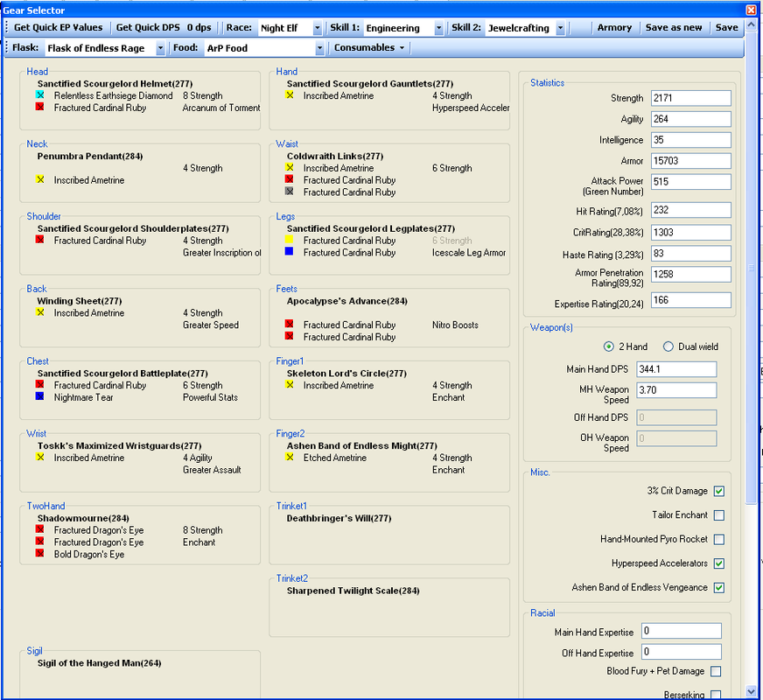Click Get Quick EP Values
Image resolution: width=763 pixels, height=700 pixels.
coord(58,28)
